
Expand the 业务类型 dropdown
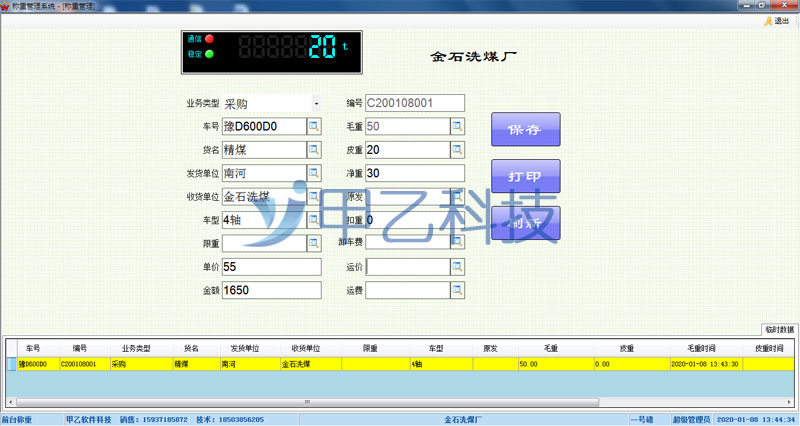point(315,103)
